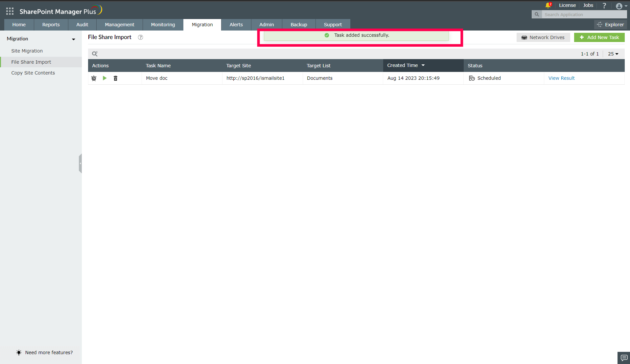Image resolution: width=630 pixels, height=364 pixels.
Task: Click the help question mark icon
Action: [x=604, y=5]
